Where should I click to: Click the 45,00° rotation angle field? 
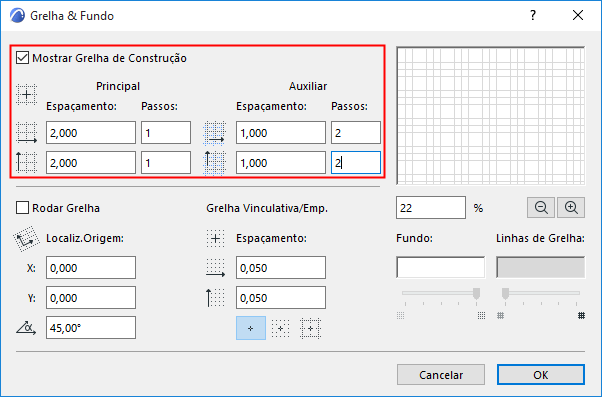point(91,328)
